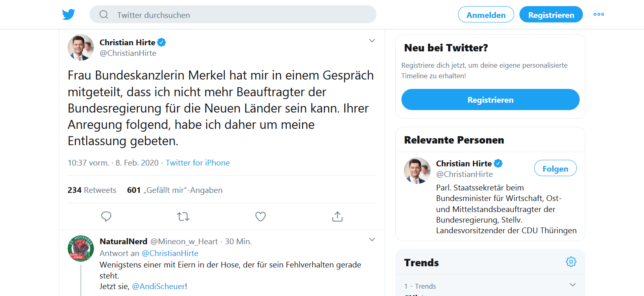Click NaturalNerd's avatar image
This screenshot has height=296, width=644.
click(x=81, y=248)
